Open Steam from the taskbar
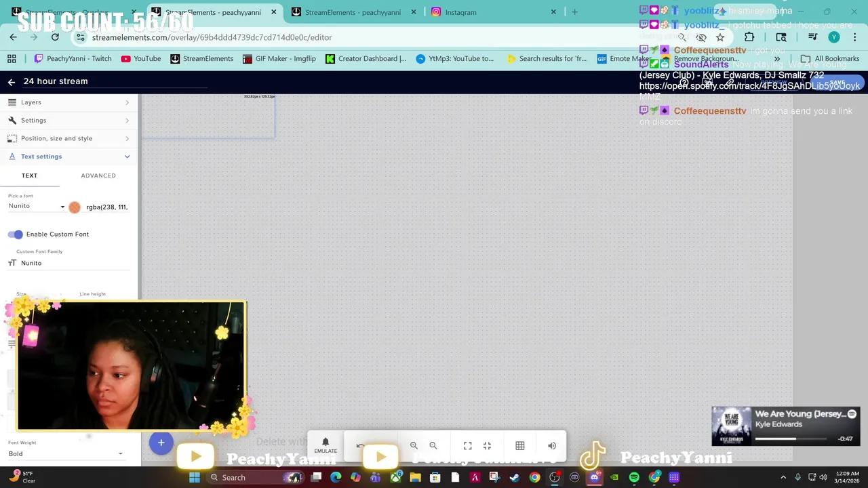The height and width of the screenshot is (488, 868). tap(514, 478)
